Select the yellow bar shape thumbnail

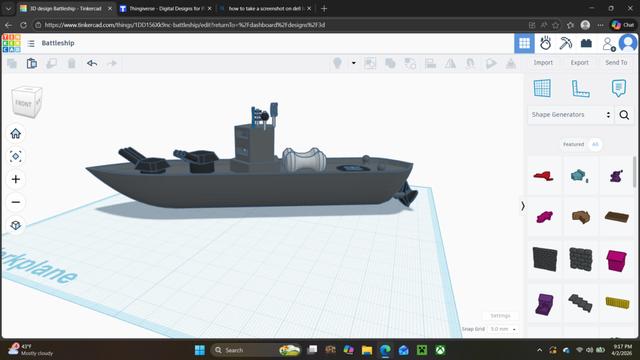[617, 303]
